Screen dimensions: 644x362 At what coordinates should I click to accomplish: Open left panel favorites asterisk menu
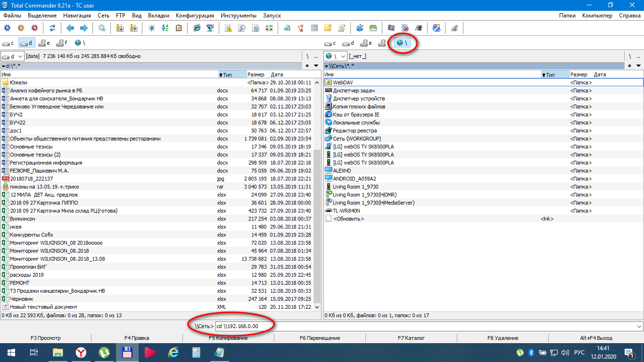click(x=307, y=66)
